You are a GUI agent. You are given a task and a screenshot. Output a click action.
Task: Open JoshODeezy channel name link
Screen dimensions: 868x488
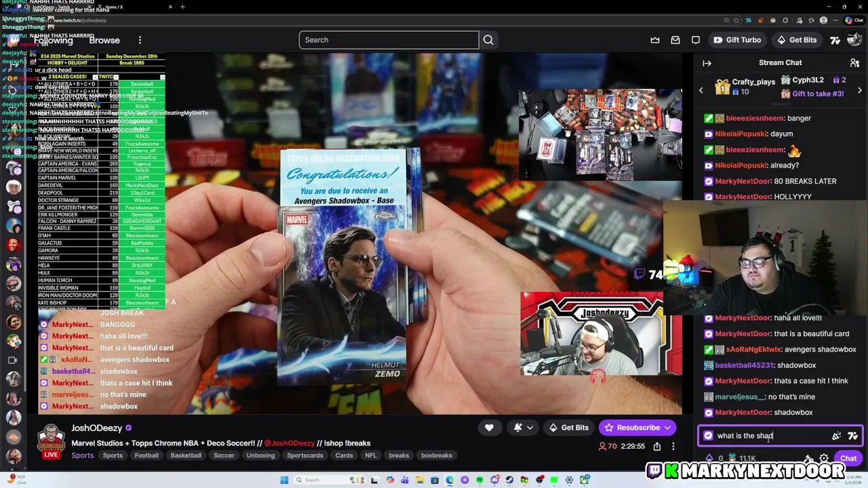click(96, 428)
